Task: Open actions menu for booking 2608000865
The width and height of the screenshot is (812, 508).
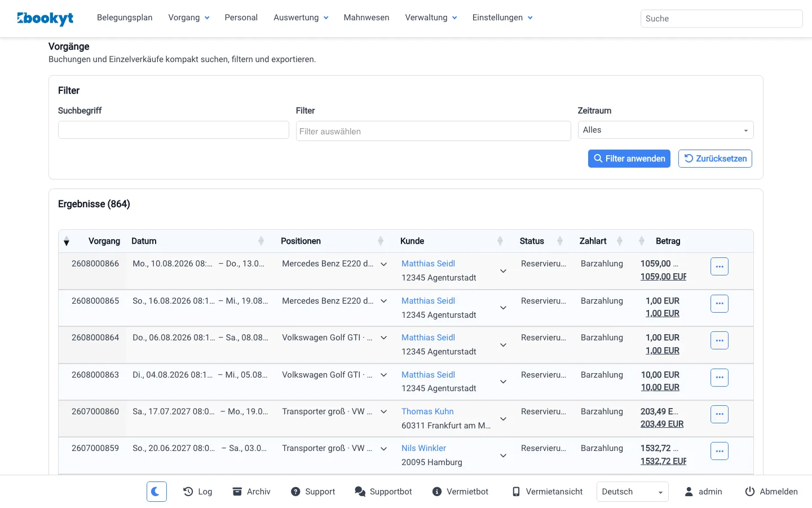Action: 720,304
